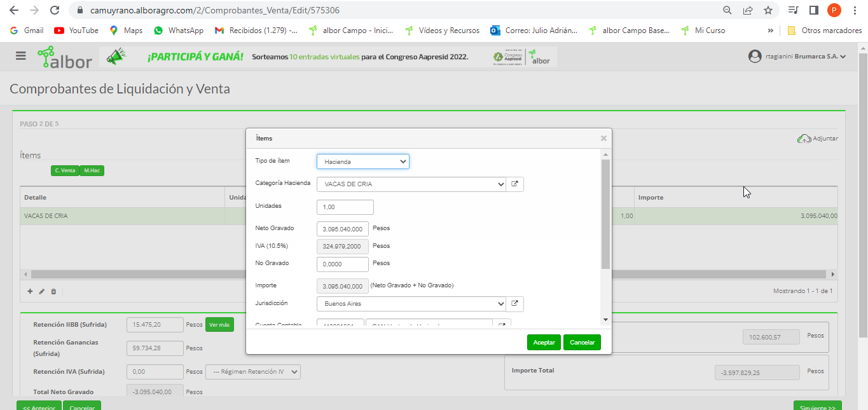Close the Ítems dialog with the X
The height and width of the screenshot is (410, 868).
(603, 138)
